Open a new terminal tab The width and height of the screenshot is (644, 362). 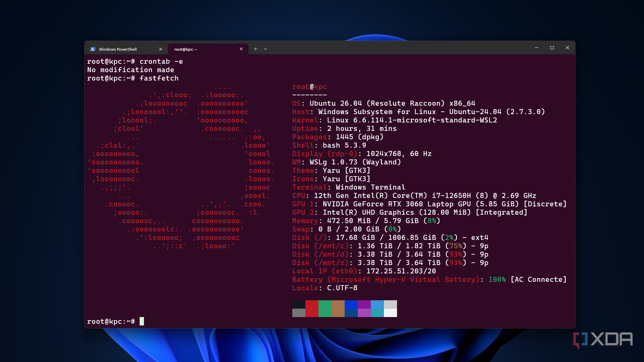click(x=255, y=49)
